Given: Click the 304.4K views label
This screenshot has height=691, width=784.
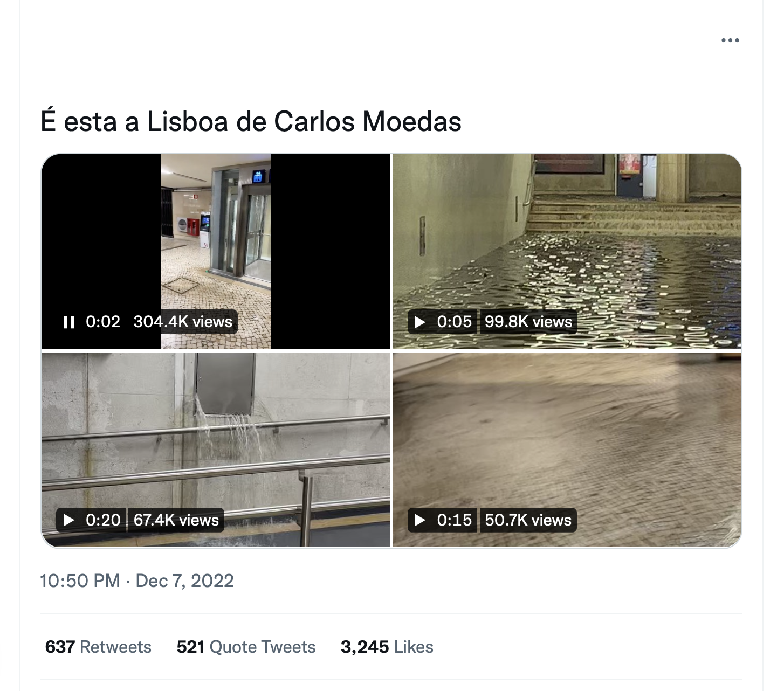Looking at the screenshot, I should [183, 322].
